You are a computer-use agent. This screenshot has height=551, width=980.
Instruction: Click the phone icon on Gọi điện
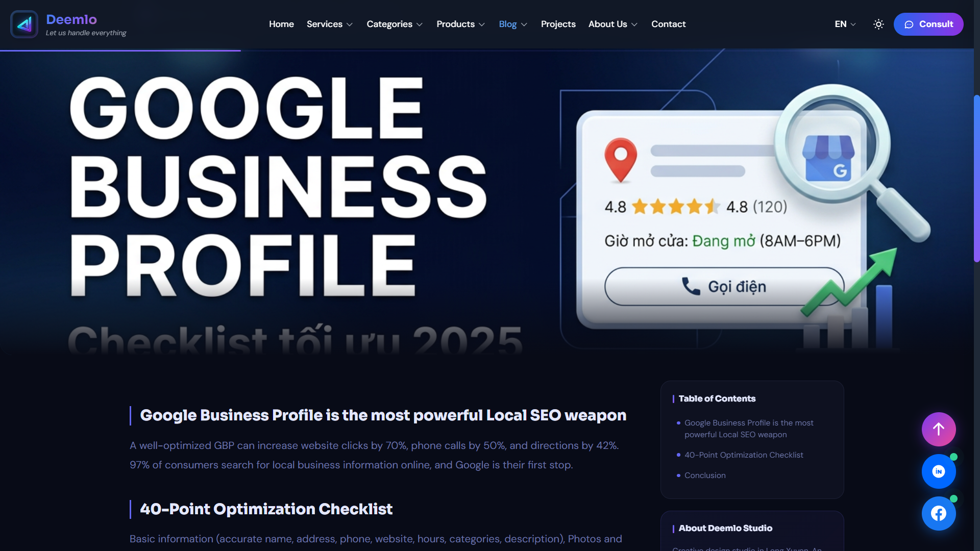(x=691, y=286)
